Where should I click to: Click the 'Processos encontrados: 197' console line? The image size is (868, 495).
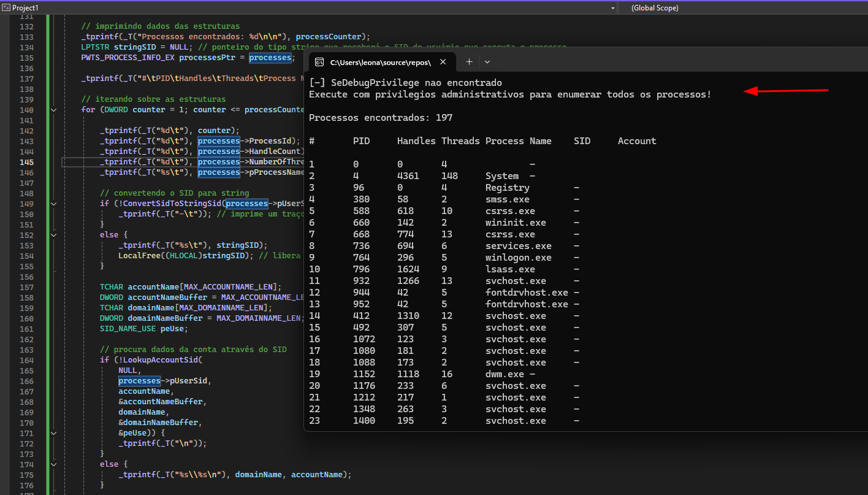point(381,118)
